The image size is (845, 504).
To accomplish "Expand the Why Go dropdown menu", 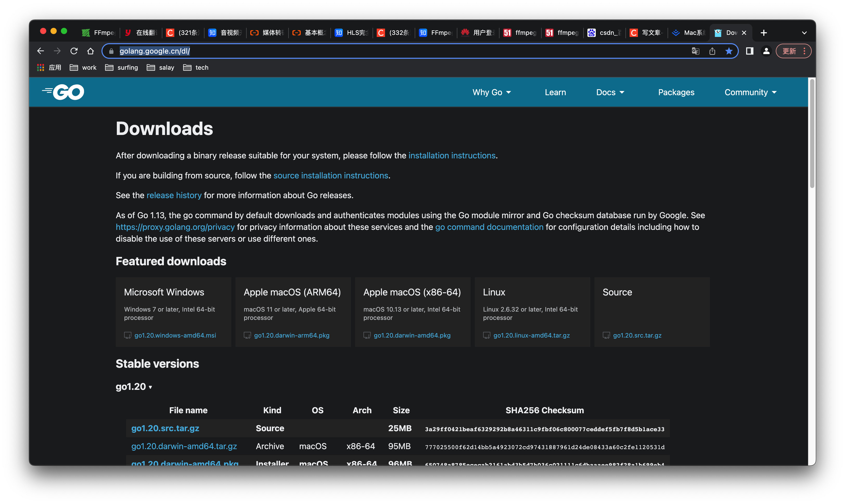I will click(x=491, y=92).
